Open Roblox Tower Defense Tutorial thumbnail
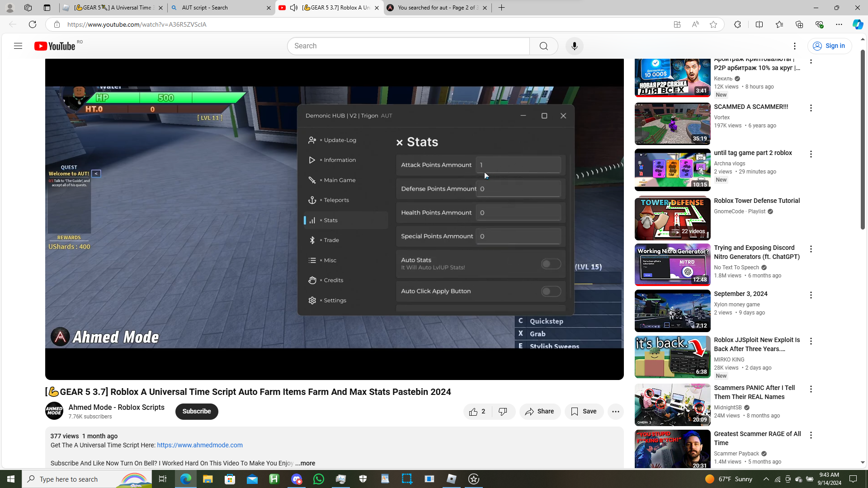Viewport: 868px width, 488px height. [672, 219]
